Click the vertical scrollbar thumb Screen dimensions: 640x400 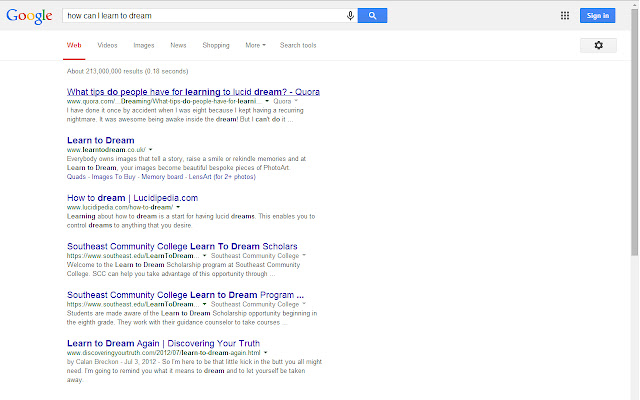point(634,131)
